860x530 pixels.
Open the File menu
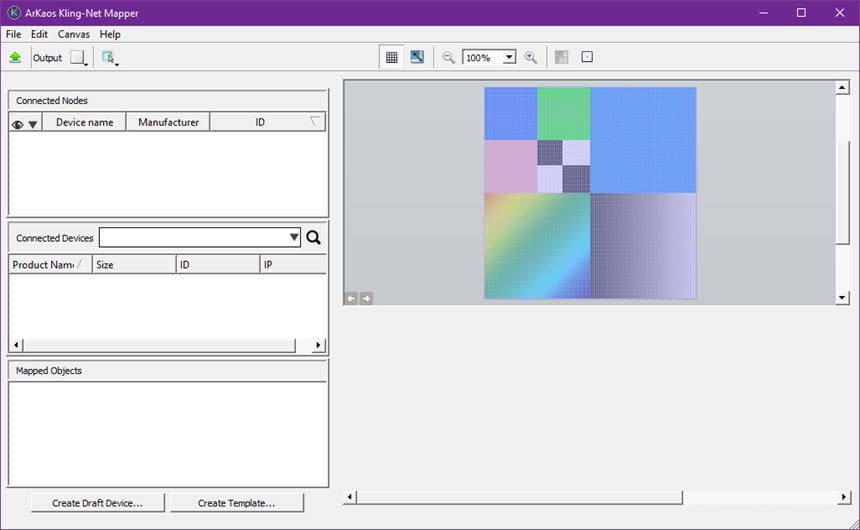(x=13, y=34)
